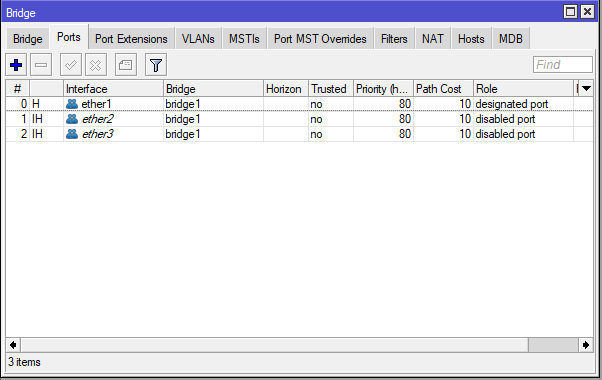This screenshot has width=602, height=380.
Task: Switch to the Bridge tab
Action: pos(28,39)
